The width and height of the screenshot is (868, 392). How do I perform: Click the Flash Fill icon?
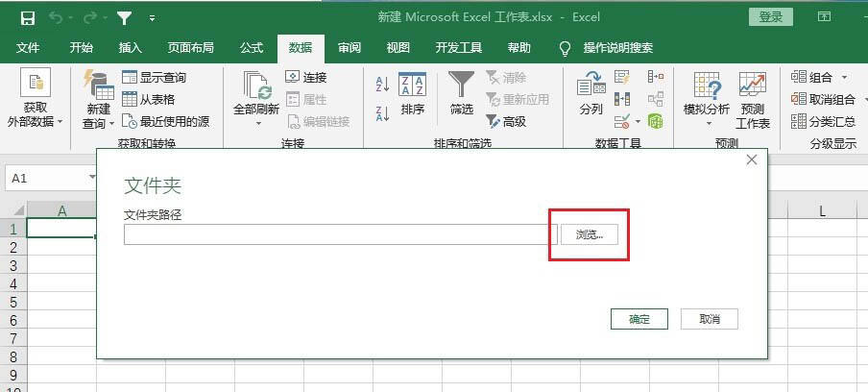coord(621,77)
